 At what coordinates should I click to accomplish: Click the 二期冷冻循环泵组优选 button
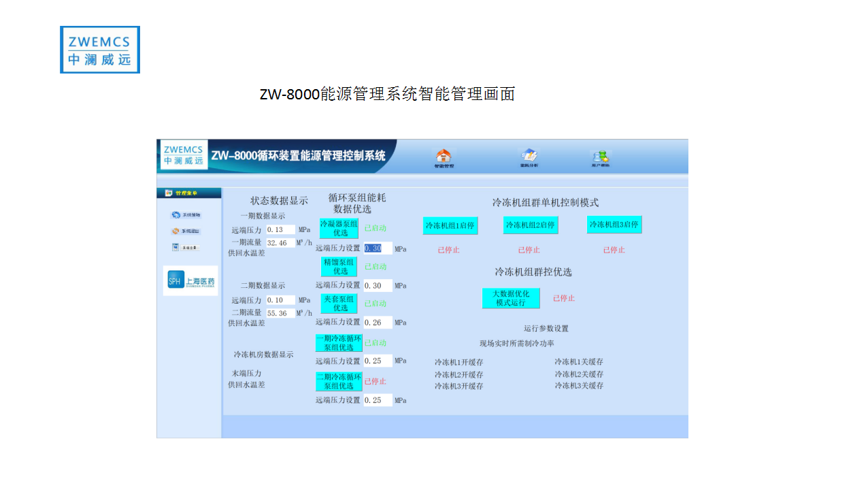(x=339, y=381)
